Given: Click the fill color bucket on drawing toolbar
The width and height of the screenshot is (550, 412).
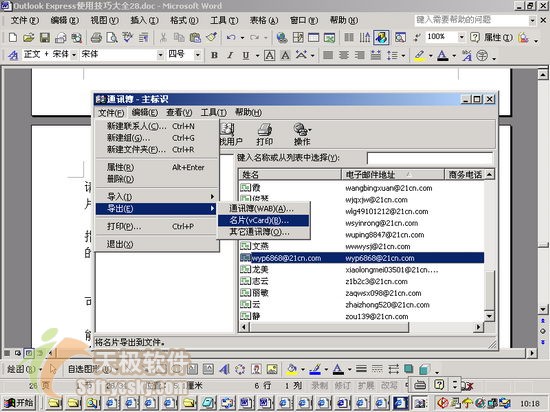Looking at the screenshot, I should [291, 369].
